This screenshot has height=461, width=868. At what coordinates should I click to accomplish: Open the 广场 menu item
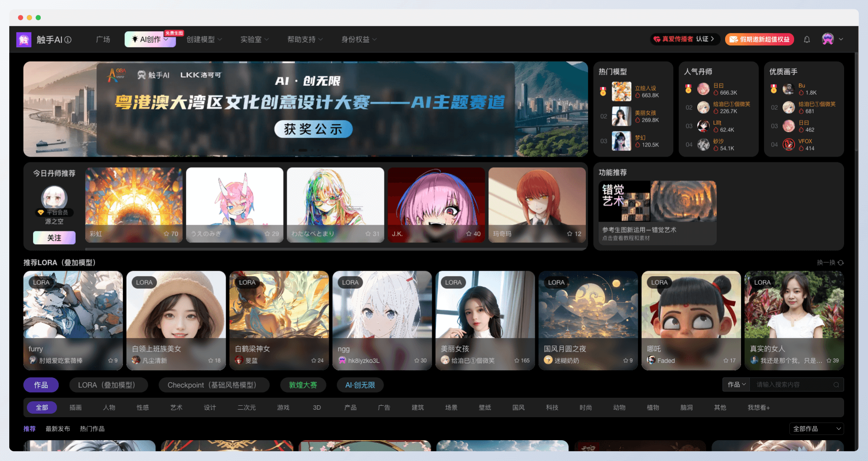[x=103, y=39]
